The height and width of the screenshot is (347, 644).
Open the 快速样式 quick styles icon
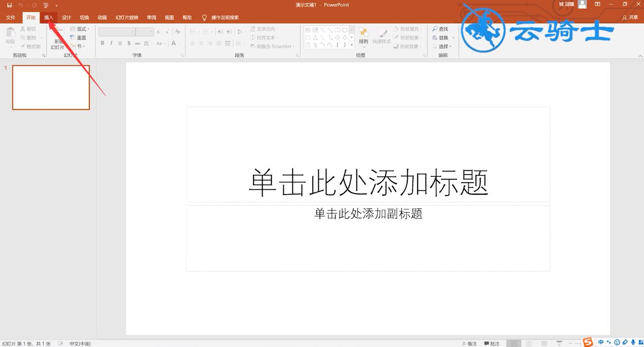click(382, 37)
